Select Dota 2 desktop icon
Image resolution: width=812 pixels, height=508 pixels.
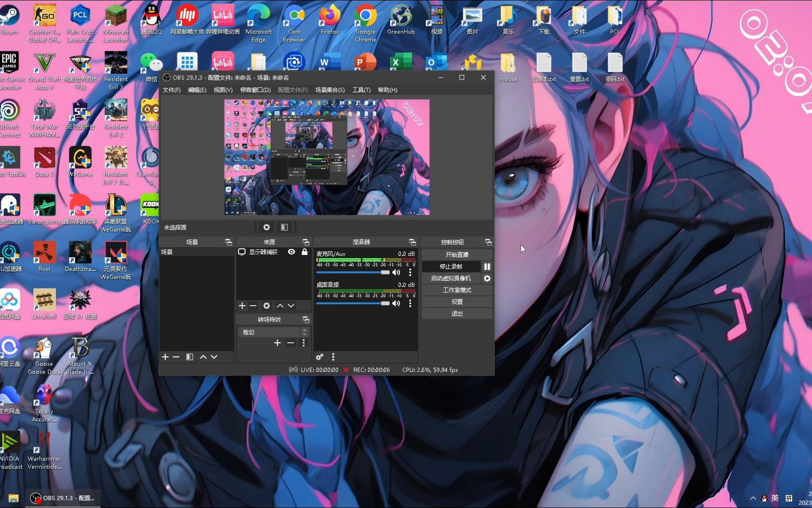(x=45, y=162)
